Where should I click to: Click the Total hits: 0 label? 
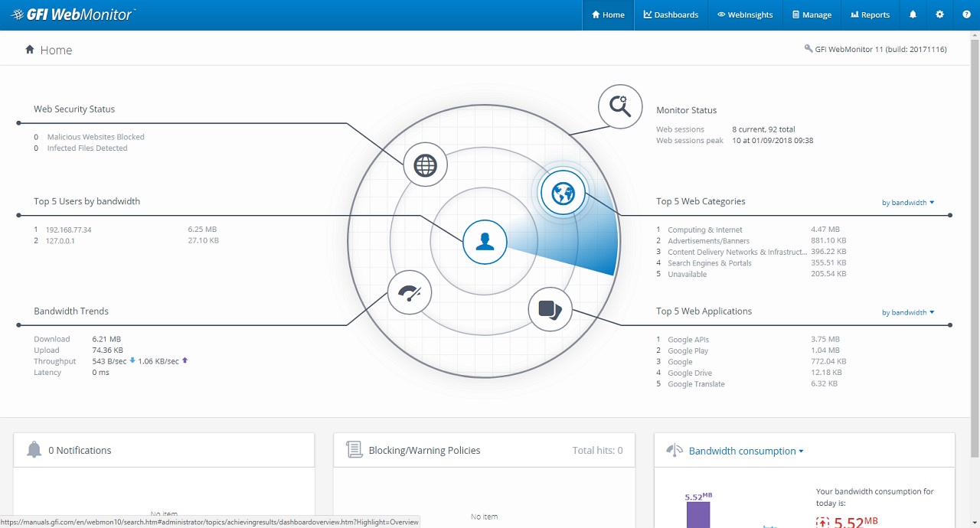pyautogui.click(x=597, y=450)
